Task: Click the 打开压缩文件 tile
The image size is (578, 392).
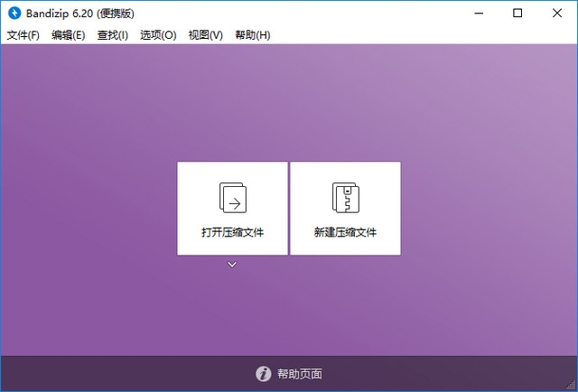Action: point(232,208)
